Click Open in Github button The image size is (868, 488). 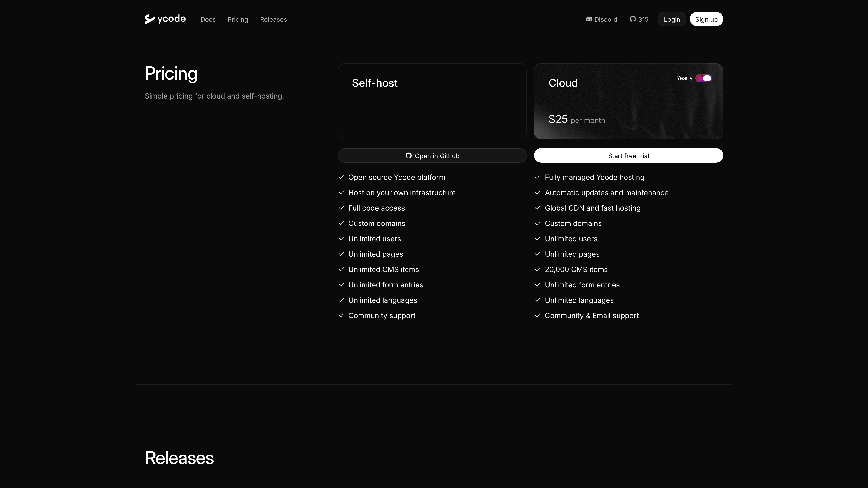[432, 156]
